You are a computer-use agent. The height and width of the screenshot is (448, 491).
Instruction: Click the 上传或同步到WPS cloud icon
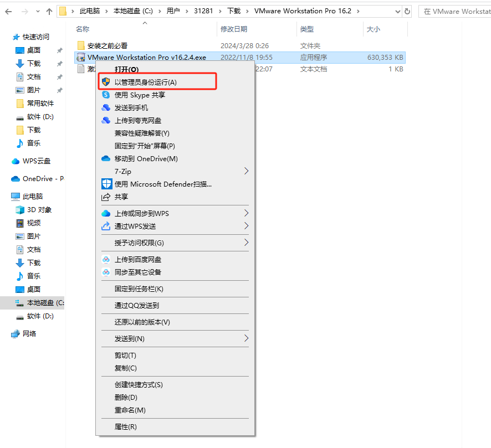click(106, 213)
